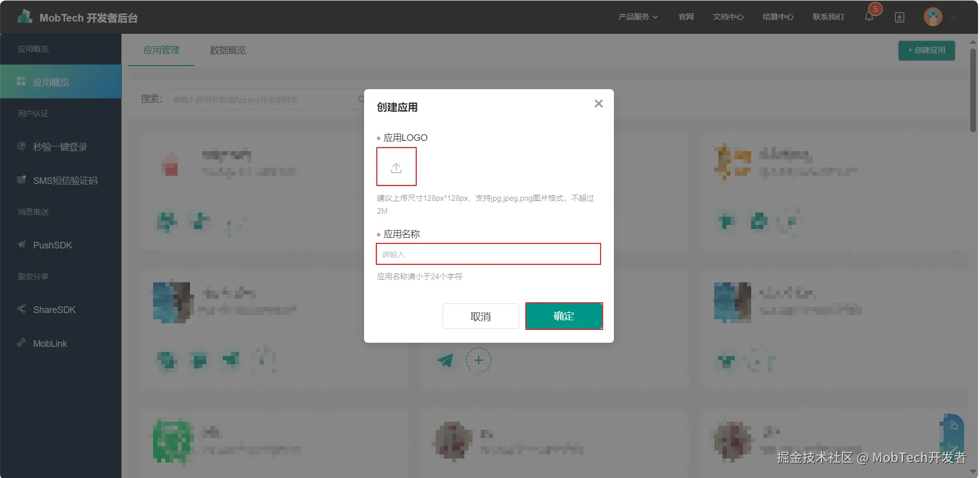Click the search magnifier icon
980x478 pixels.
[x=361, y=99]
